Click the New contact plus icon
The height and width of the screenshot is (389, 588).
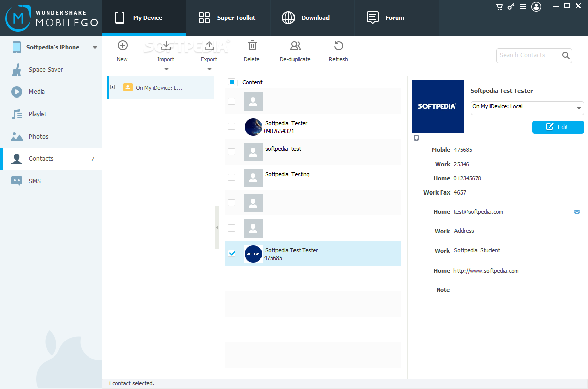pyautogui.click(x=122, y=45)
